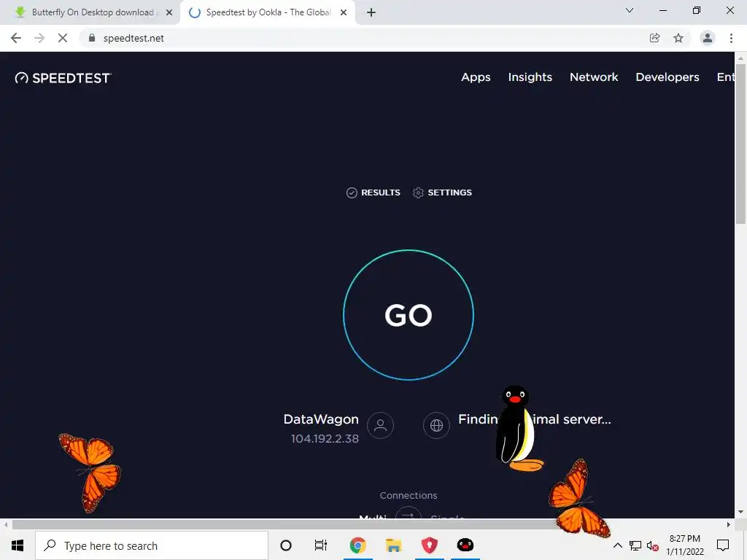Viewport: 747px width, 560px height.
Task: Open the penguin app on taskbar
Action: pyautogui.click(x=465, y=545)
